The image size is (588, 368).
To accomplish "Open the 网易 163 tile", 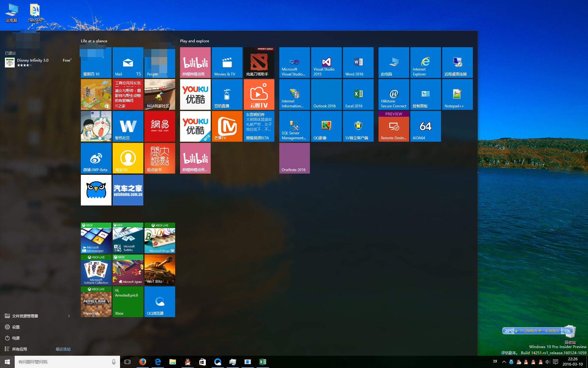I will (160, 126).
